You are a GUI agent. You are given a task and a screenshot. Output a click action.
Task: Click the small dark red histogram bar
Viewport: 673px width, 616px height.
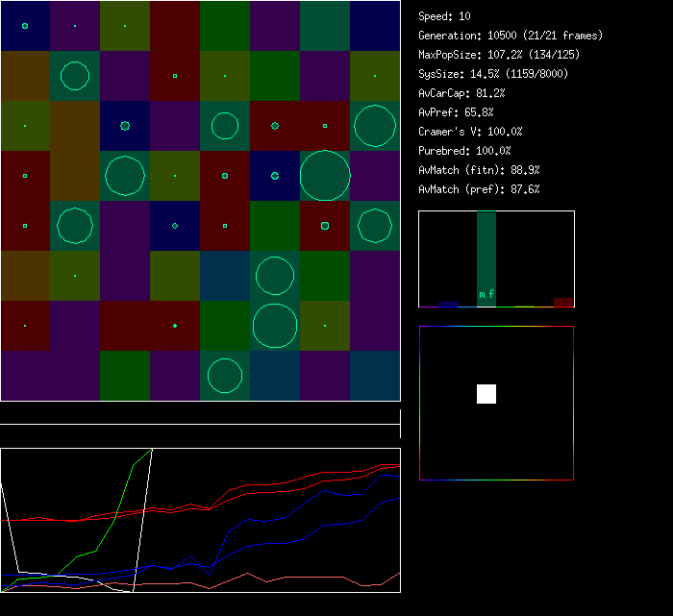[563, 302]
